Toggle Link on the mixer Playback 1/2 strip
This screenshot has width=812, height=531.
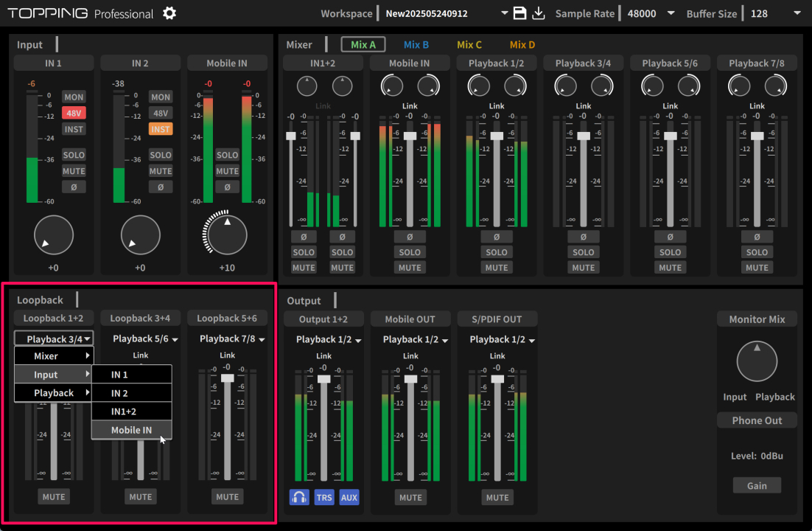tap(497, 105)
